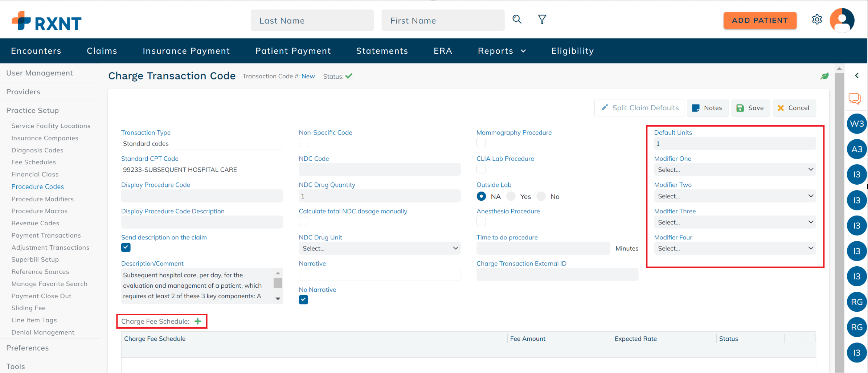Open the Eligibility section
Image resolution: width=868 pixels, height=373 pixels.
tap(572, 51)
